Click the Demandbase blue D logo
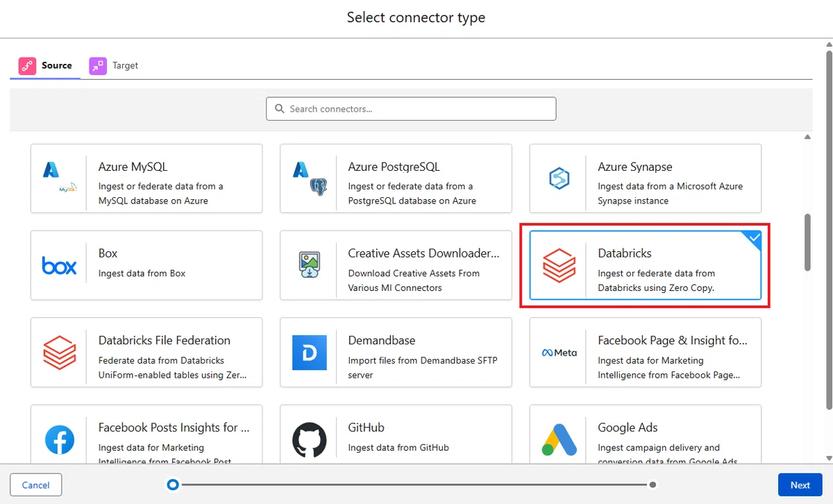Viewport: 833px width, 504px height. click(309, 353)
